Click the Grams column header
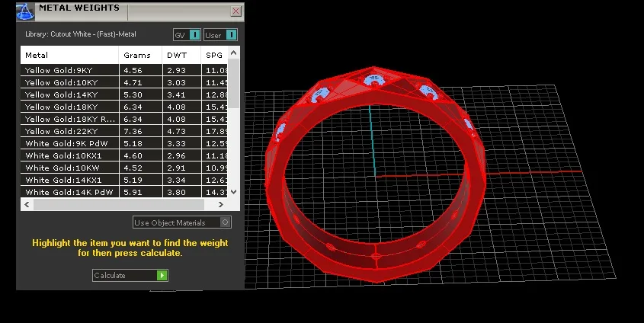Image resolution: width=644 pixels, height=323 pixels. (140, 55)
